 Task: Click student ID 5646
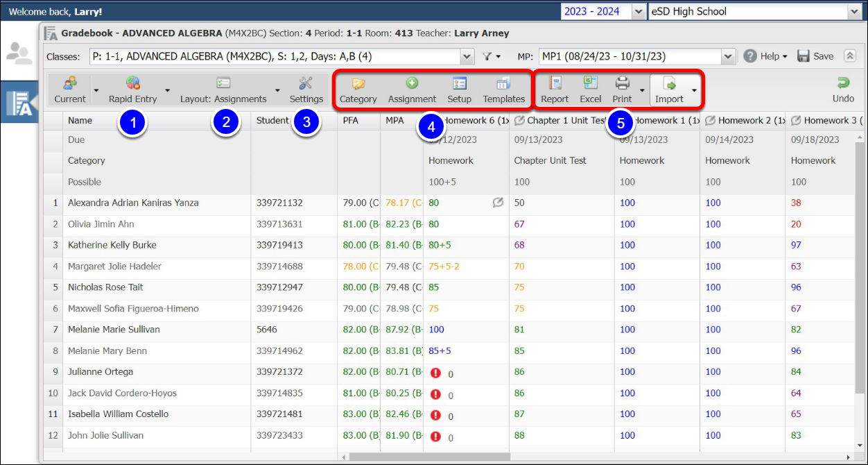click(267, 330)
